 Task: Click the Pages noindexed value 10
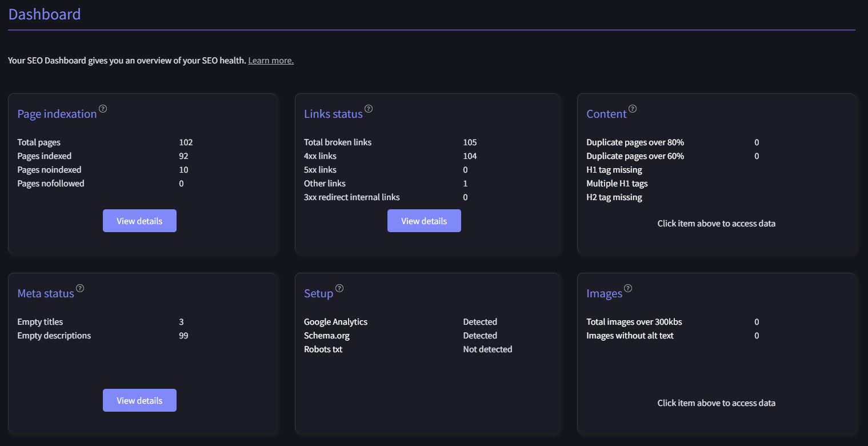point(183,170)
